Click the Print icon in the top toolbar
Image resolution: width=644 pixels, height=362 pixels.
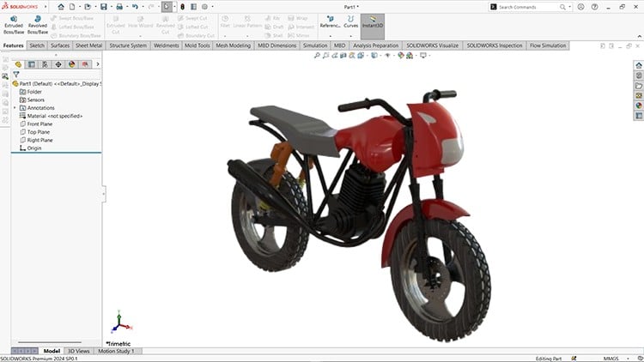(x=121, y=7)
